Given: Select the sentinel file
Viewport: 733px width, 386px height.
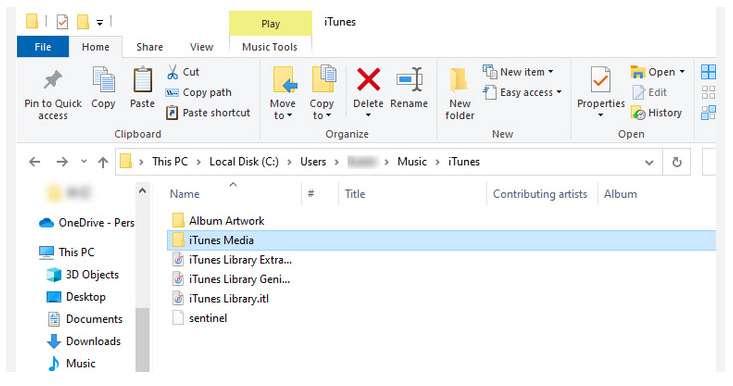Looking at the screenshot, I should (200, 318).
